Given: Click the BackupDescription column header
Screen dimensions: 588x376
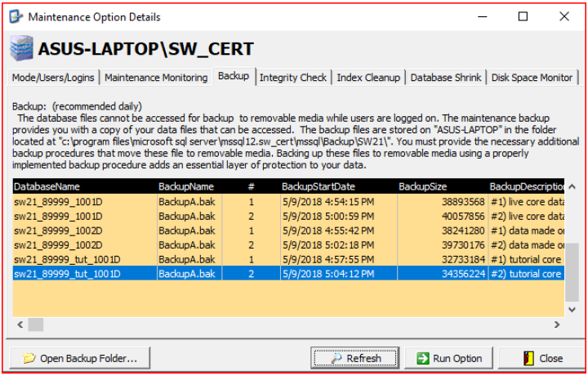Looking at the screenshot, I should pos(527,186).
